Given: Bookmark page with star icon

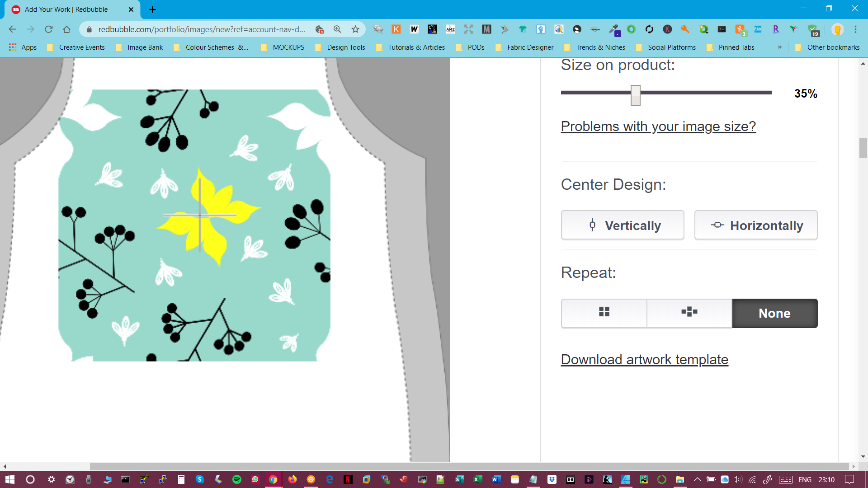Looking at the screenshot, I should click(x=355, y=29).
